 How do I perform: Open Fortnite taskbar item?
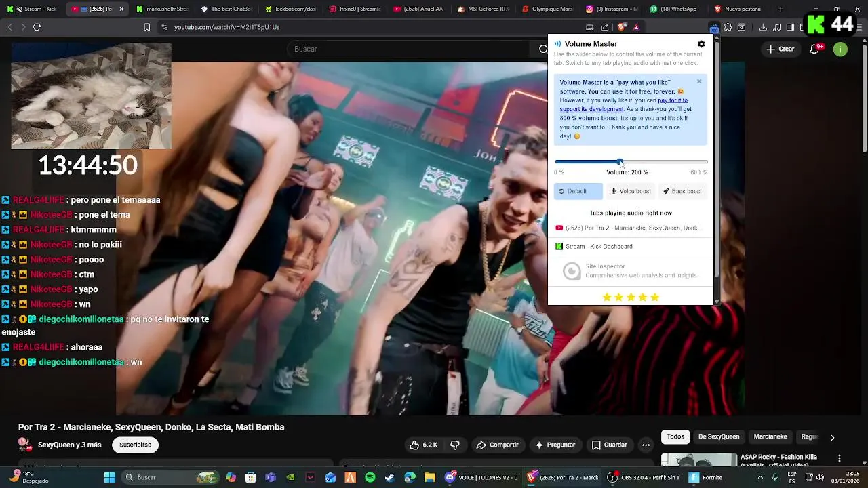[x=707, y=477]
